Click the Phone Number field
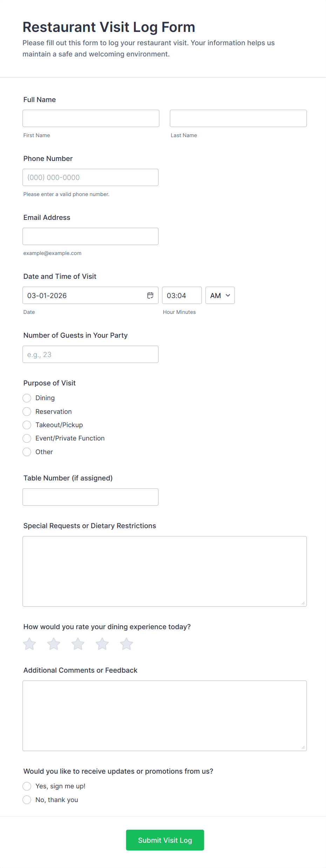Viewport: 326px width, 868px height. click(x=90, y=177)
